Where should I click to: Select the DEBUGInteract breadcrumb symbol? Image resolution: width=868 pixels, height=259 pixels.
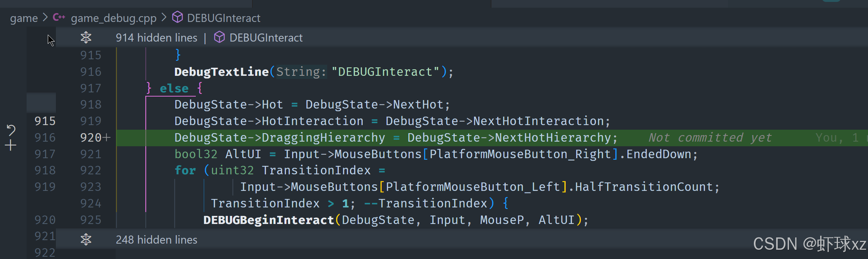pos(224,18)
